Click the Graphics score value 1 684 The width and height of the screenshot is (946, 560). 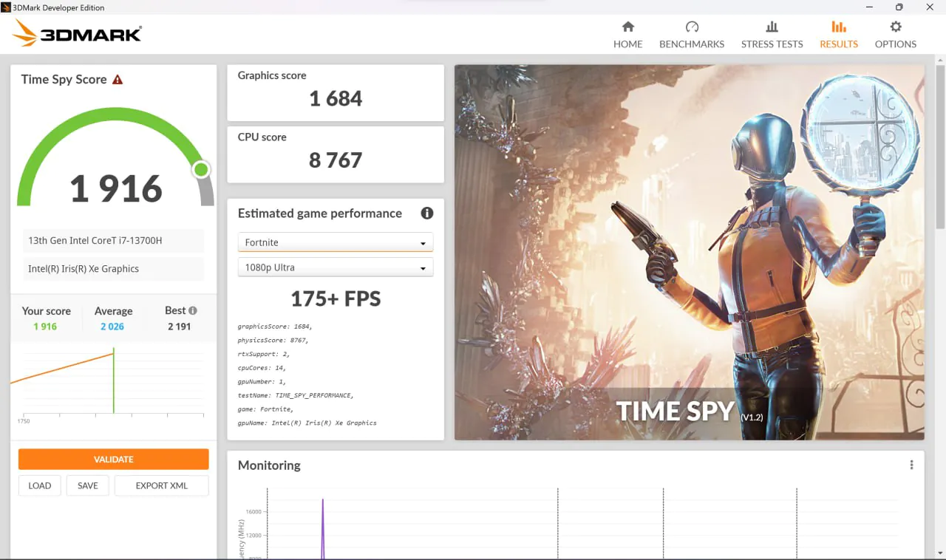click(336, 98)
